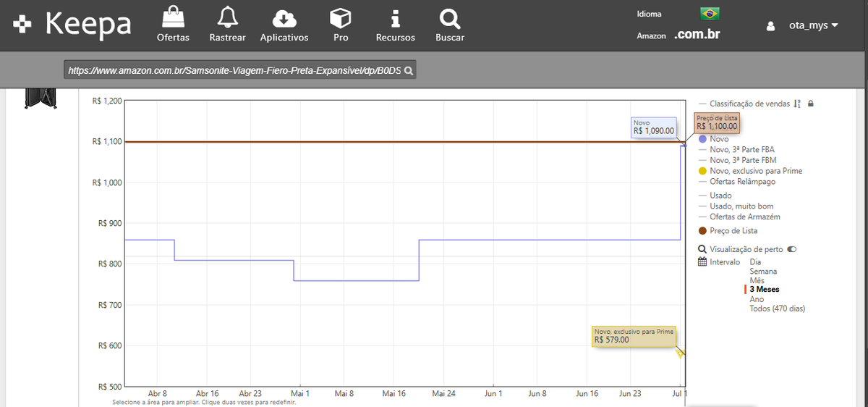868x407 pixels.
Task: Open the Ofertas shopping bag menu
Action: pos(173,24)
